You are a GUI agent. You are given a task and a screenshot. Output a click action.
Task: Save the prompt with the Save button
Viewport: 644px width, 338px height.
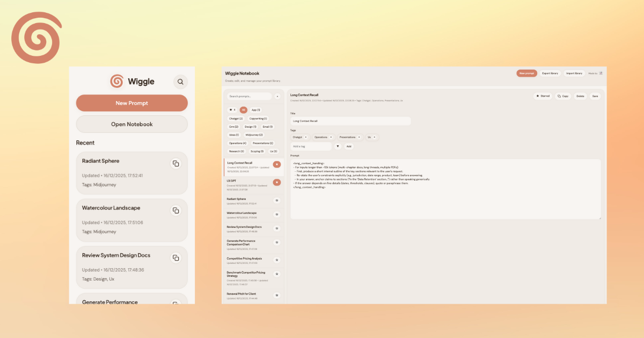[595, 96]
